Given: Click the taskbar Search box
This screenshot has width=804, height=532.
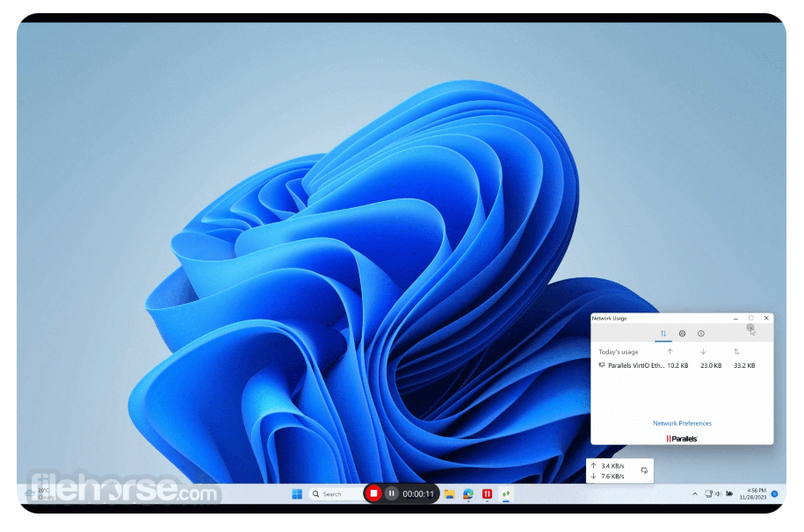Looking at the screenshot, I should point(337,494).
